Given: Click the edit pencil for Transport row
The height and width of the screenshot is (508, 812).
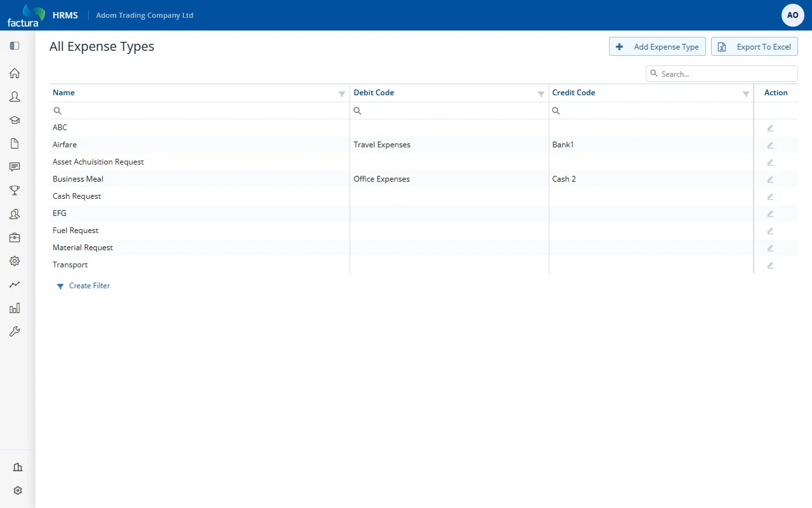Looking at the screenshot, I should click(x=770, y=265).
